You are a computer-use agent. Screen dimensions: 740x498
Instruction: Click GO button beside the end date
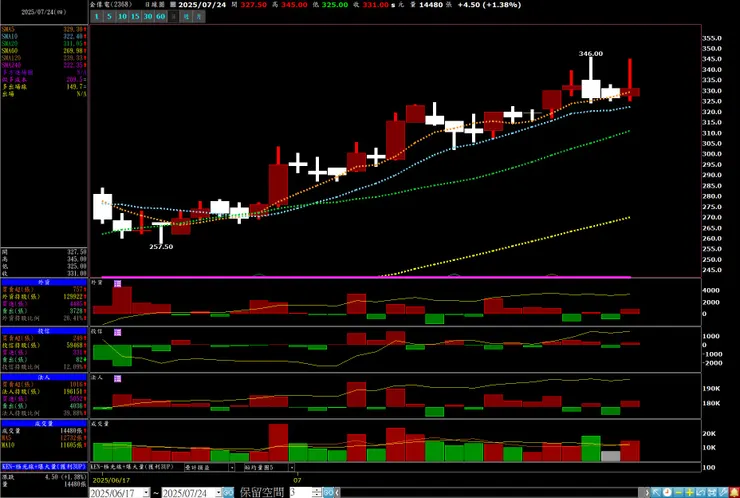[x=228, y=493]
